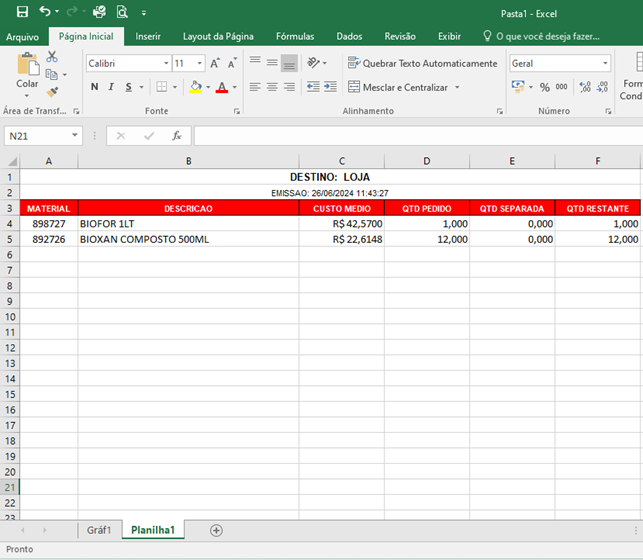Increase decimal places

[585, 87]
